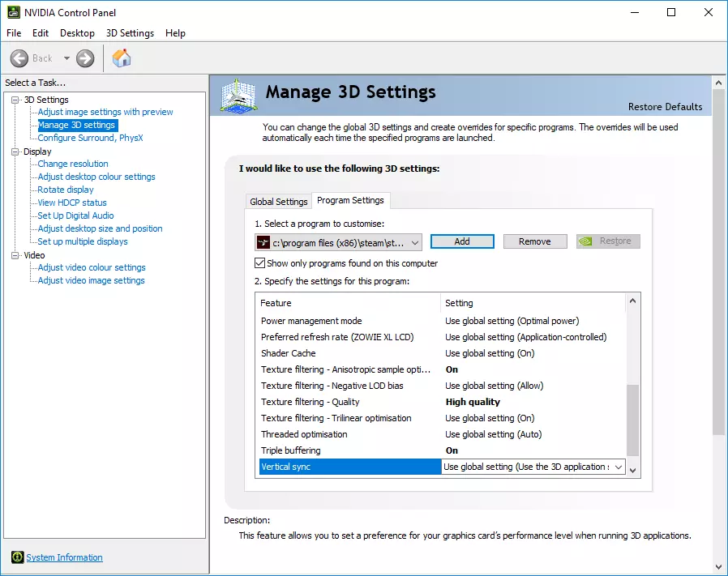Open the Help menu
The image size is (728, 576).
pyautogui.click(x=175, y=33)
